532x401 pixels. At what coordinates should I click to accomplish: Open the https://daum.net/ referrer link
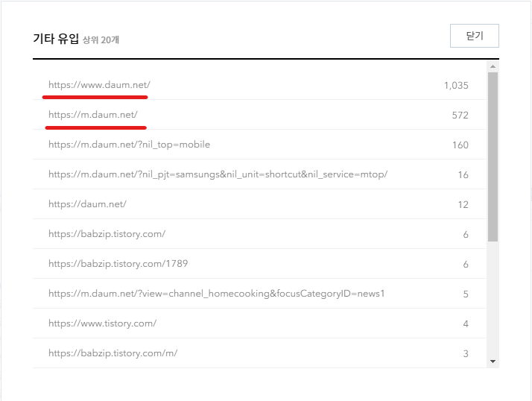coord(87,204)
